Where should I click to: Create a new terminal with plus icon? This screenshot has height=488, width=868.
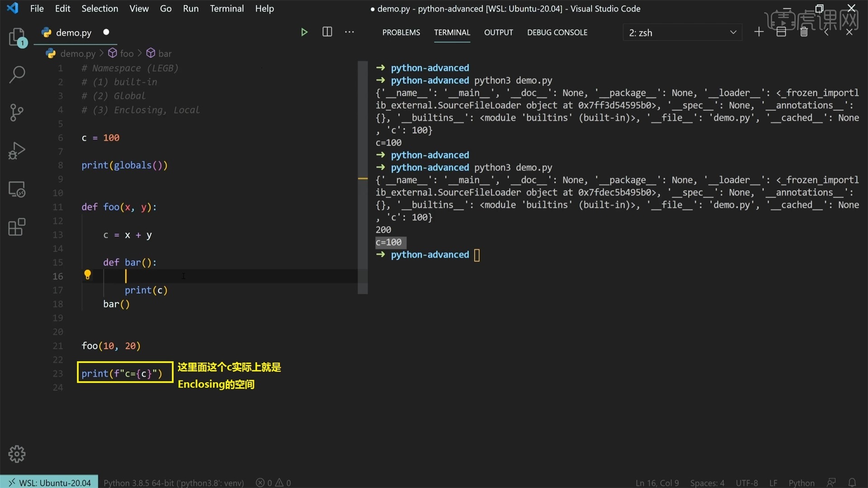pyautogui.click(x=759, y=32)
